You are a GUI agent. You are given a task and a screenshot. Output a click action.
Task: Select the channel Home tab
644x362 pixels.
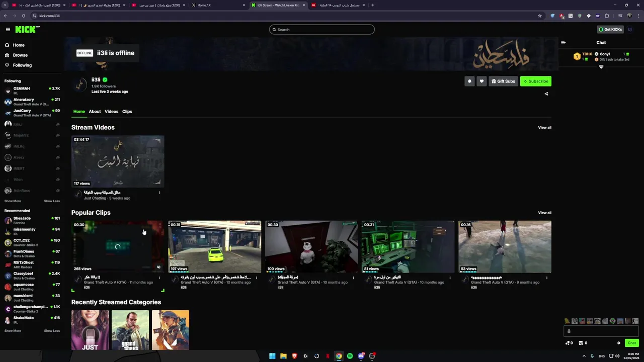79,112
